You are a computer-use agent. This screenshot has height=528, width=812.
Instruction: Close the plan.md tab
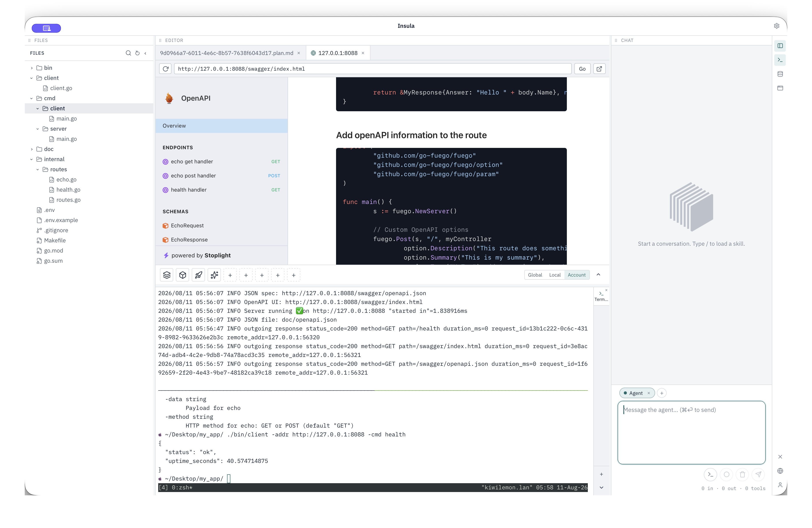(299, 53)
